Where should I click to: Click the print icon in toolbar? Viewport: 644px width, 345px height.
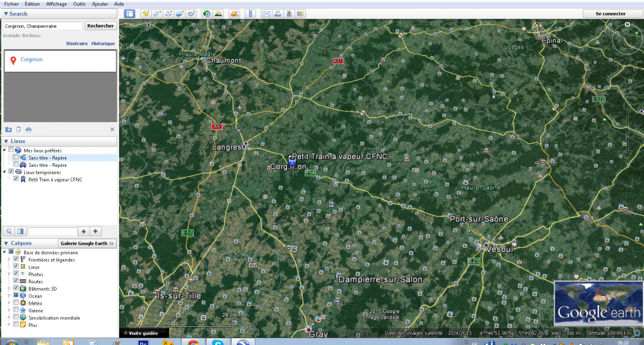[278, 14]
